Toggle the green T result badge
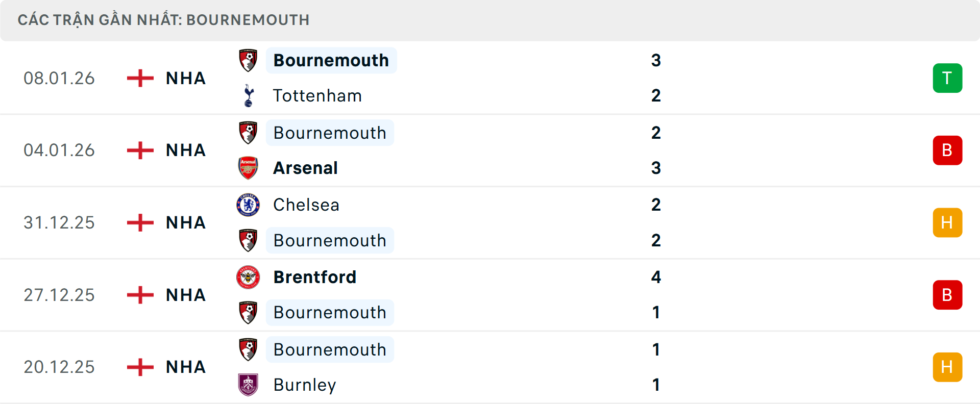This screenshot has height=404, width=980. [x=948, y=78]
